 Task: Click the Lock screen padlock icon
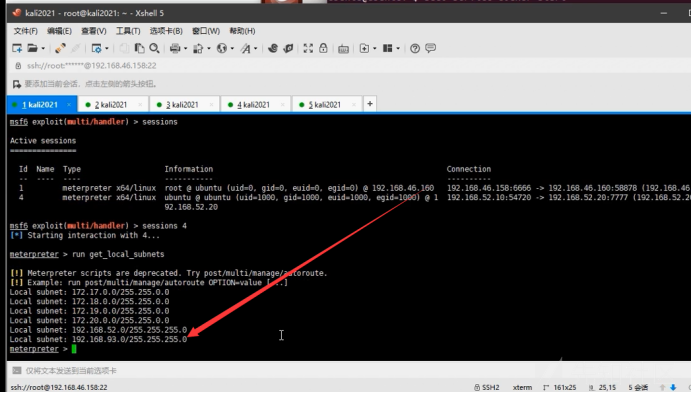coord(323,48)
